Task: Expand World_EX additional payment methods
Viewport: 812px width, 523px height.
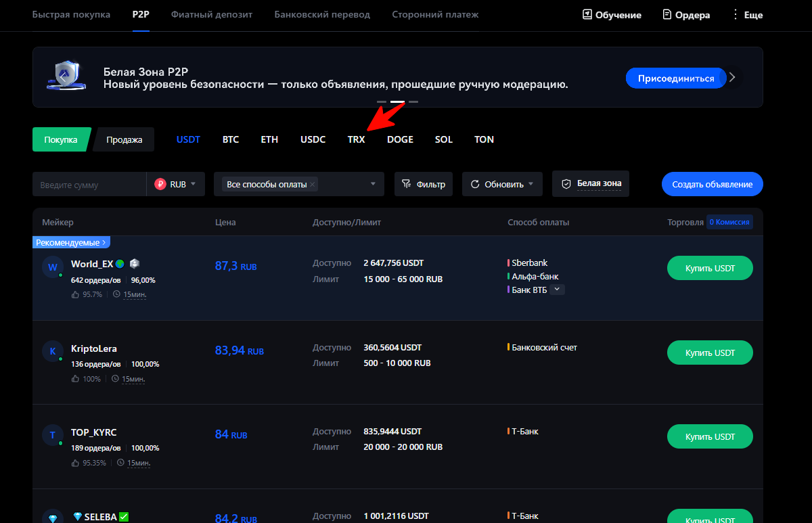Action: (x=557, y=290)
